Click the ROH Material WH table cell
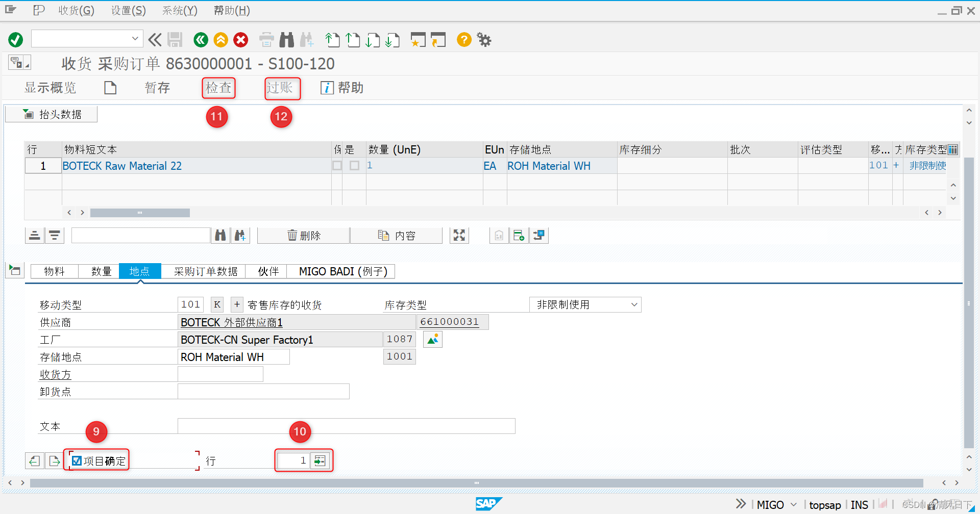Image resolution: width=980 pixels, height=514 pixels. tap(561, 166)
